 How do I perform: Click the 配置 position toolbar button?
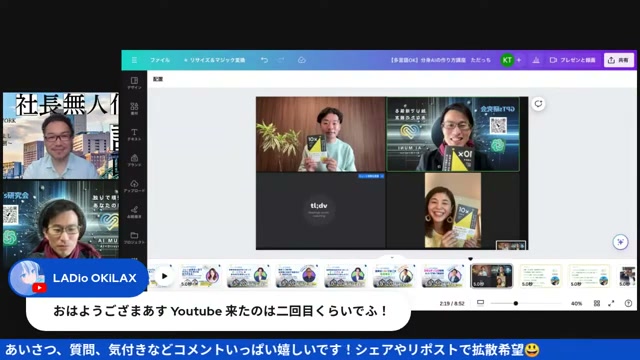coord(158,79)
